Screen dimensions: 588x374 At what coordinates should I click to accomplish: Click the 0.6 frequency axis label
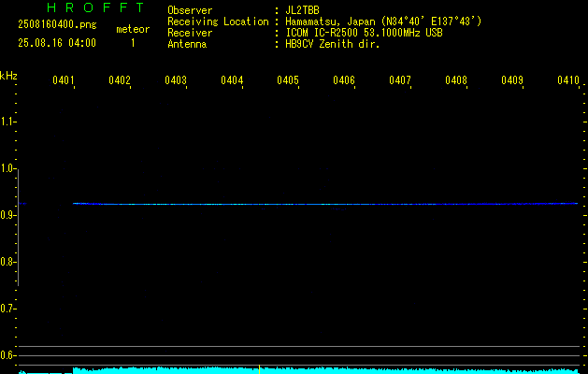(7, 355)
